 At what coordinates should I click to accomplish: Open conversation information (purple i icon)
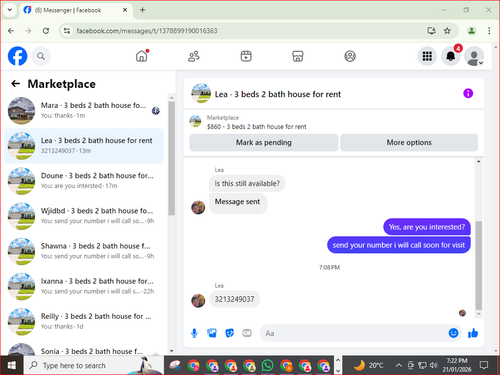[x=468, y=93]
